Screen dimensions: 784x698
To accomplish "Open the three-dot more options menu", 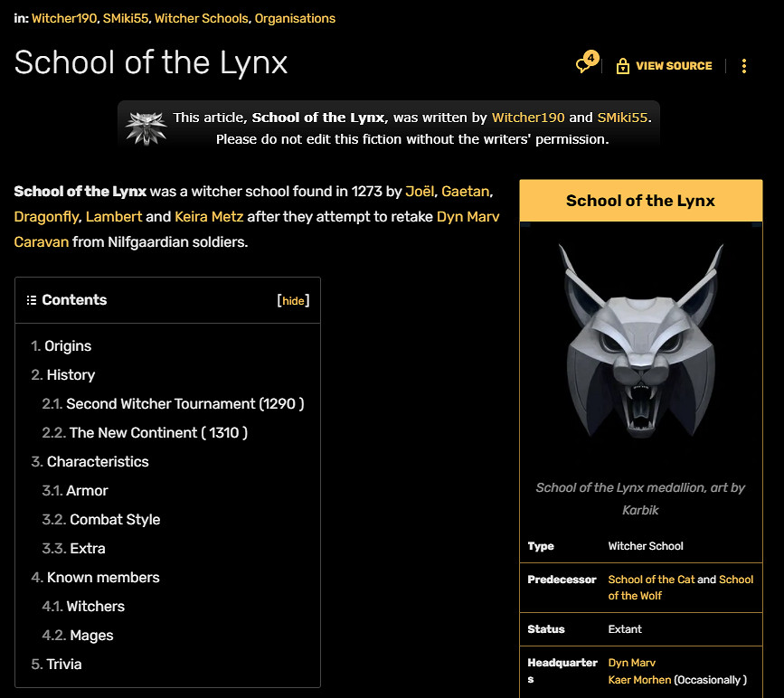I will click(744, 66).
